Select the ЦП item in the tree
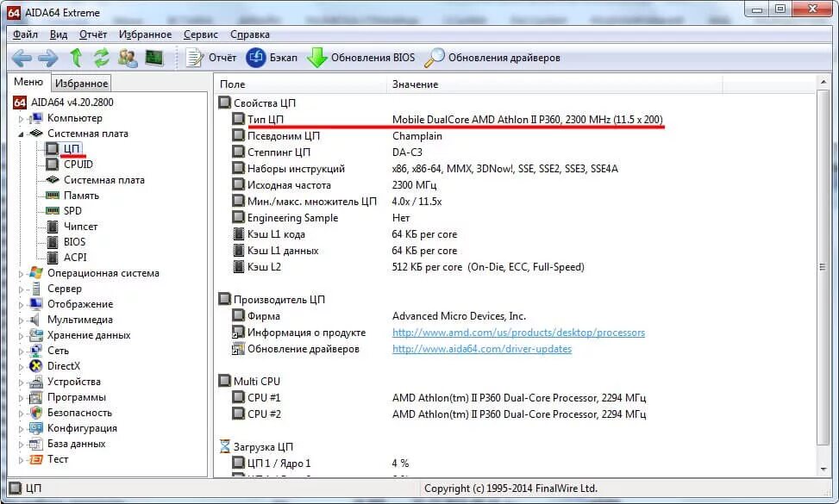839x504 pixels. pos(72,148)
